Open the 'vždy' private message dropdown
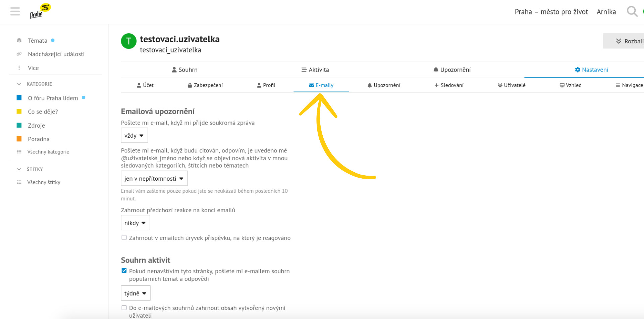 point(134,136)
